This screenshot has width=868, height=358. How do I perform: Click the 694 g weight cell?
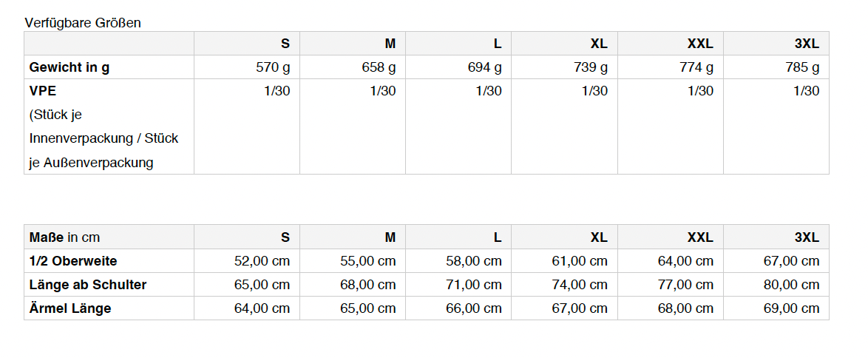484,67
